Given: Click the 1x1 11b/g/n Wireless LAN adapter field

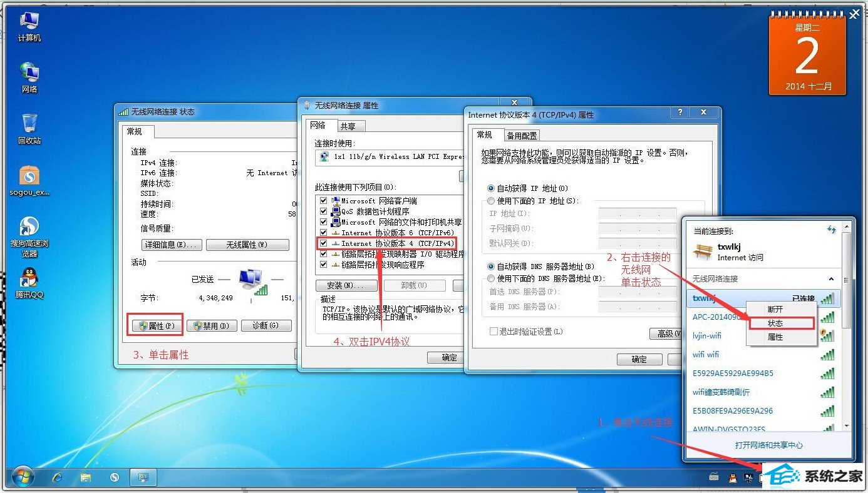Looking at the screenshot, I should click(x=390, y=157).
